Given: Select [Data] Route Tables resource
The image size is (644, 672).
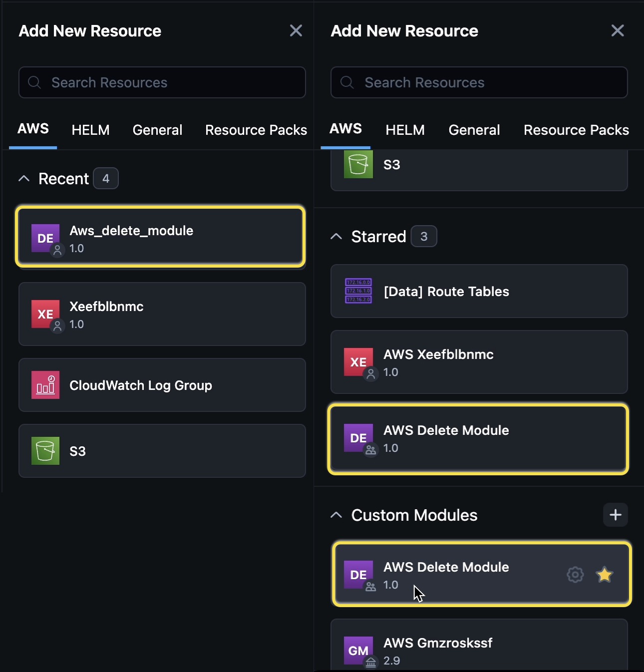Looking at the screenshot, I should (x=479, y=291).
